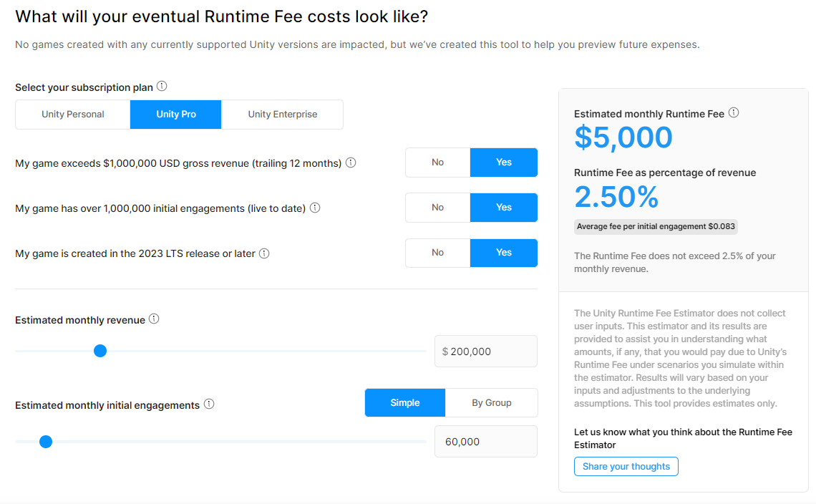Click the $5,000 estimated fee value
This screenshot has height=504, width=816.
[x=623, y=138]
